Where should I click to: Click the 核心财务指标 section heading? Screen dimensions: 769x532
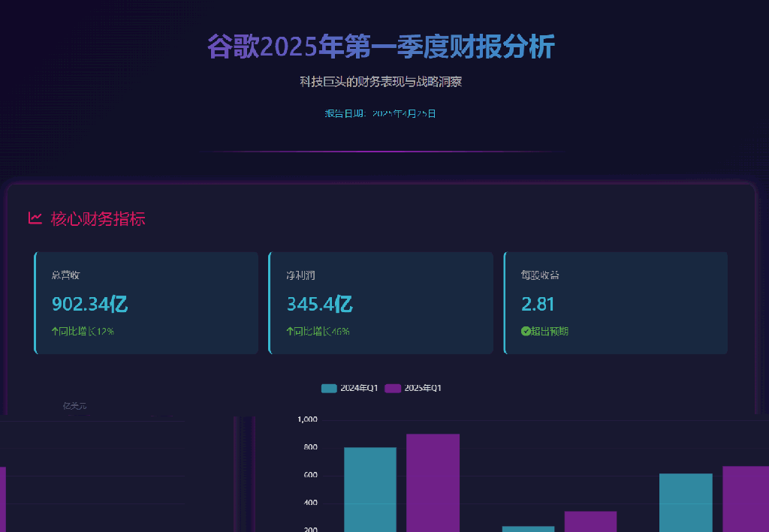[x=98, y=218]
